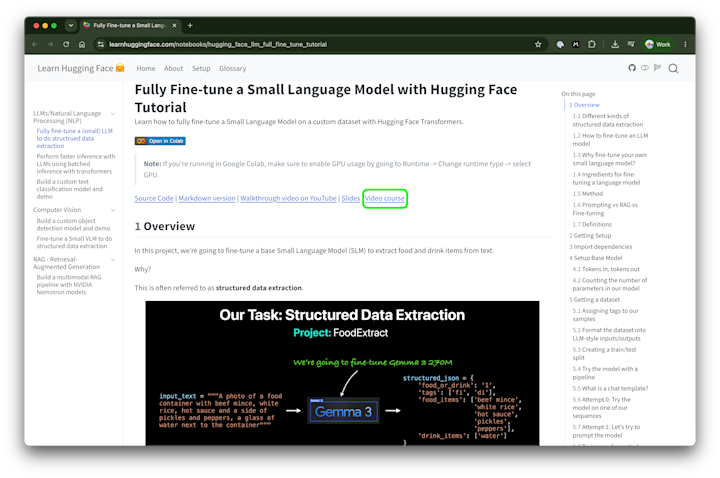Select the Fully Fine-tune a Small Lang tab

tap(130, 25)
